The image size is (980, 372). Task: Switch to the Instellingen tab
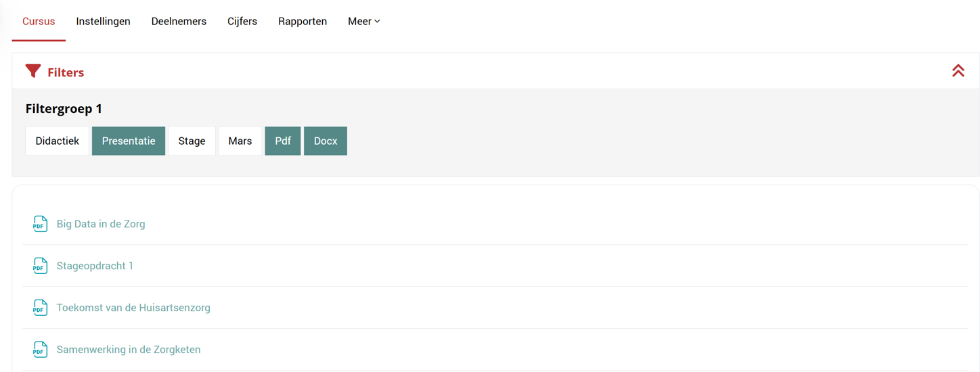coord(103,22)
